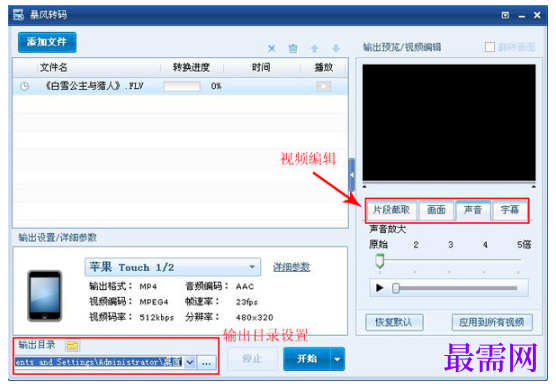Click the right trim marker under preview

tap(534, 187)
